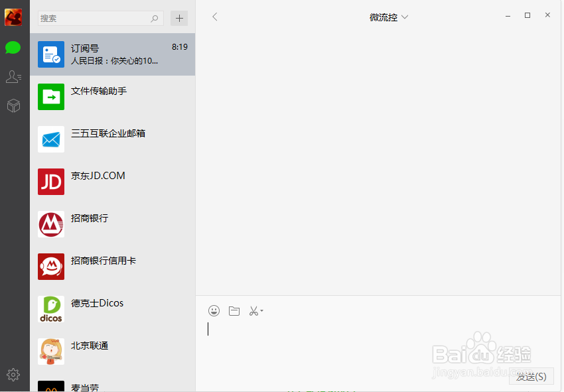Viewport: 564px width, 392px height.
Task: Expand the screenshot options arrow
Action: tap(261, 310)
